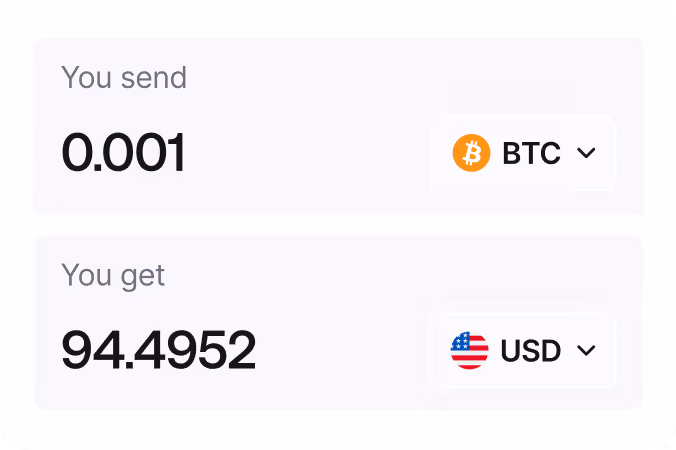
Task: Click the 94.4952 receive amount field
Action: 158,350
